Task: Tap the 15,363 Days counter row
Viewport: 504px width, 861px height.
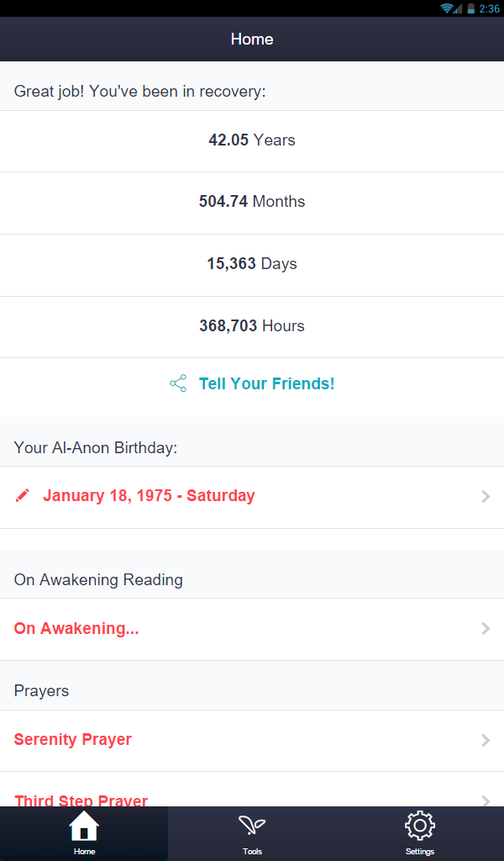Action: coord(252,265)
